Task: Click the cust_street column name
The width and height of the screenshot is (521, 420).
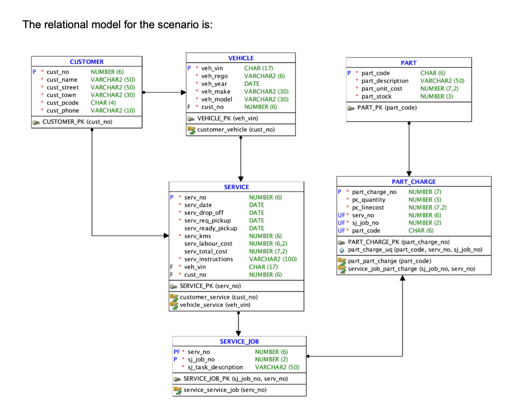Action: [x=63, y=88]
